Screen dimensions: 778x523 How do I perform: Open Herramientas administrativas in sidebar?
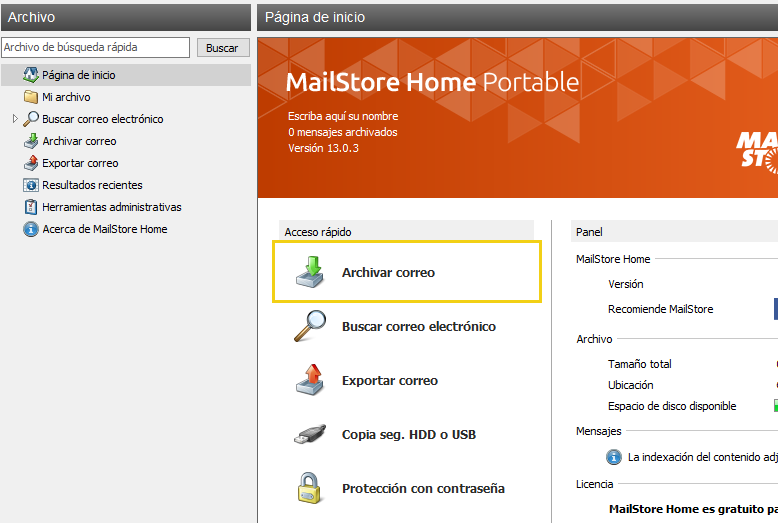pos(112,207)
